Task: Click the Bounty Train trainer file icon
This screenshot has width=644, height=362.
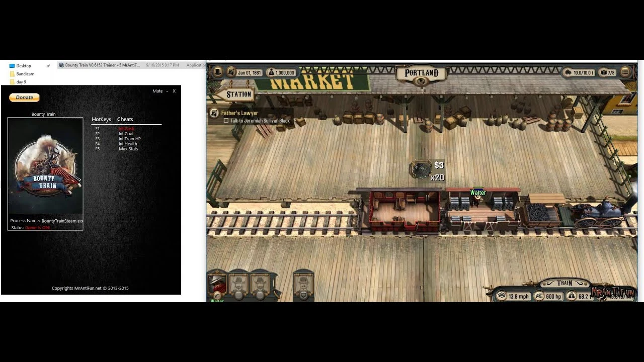Action: 61,65
